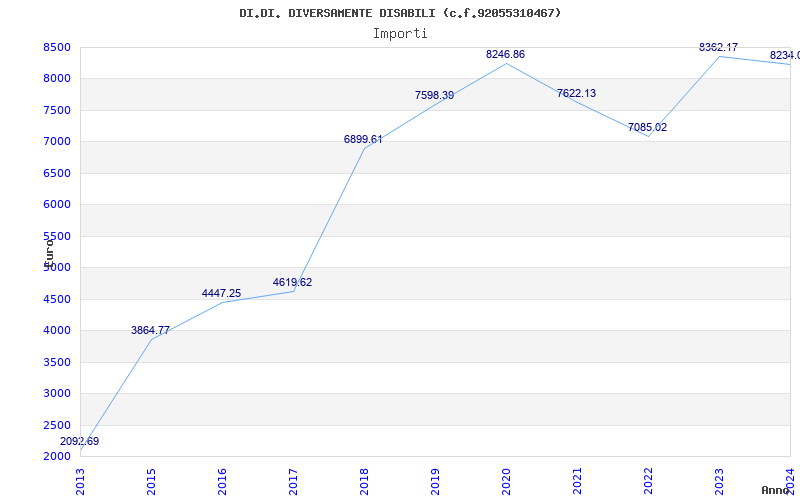Select the 8246.86 data label
Viewport: 800px width, 500px height.
point(505,54)
